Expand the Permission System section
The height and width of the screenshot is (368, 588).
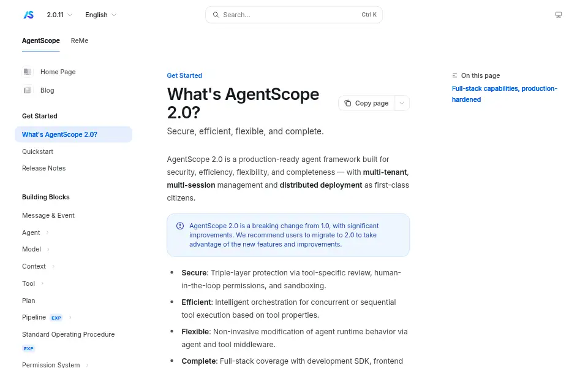tap(88, 364)
